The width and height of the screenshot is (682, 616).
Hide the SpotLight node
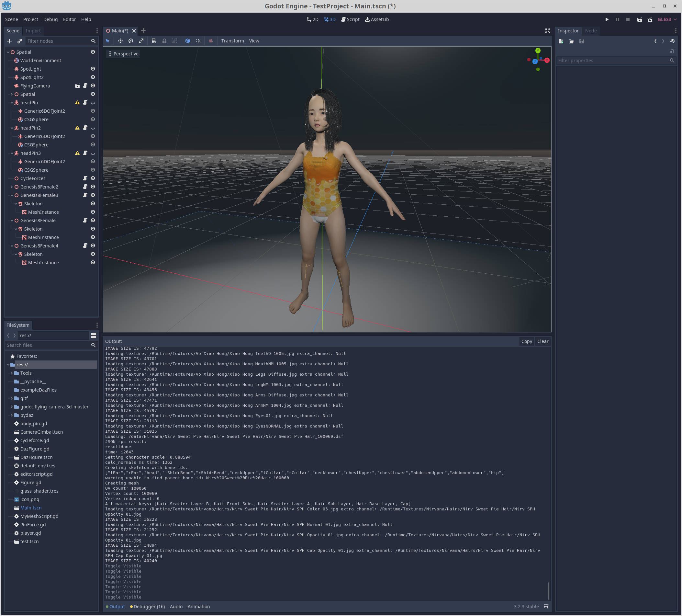(x=93, y=69)
